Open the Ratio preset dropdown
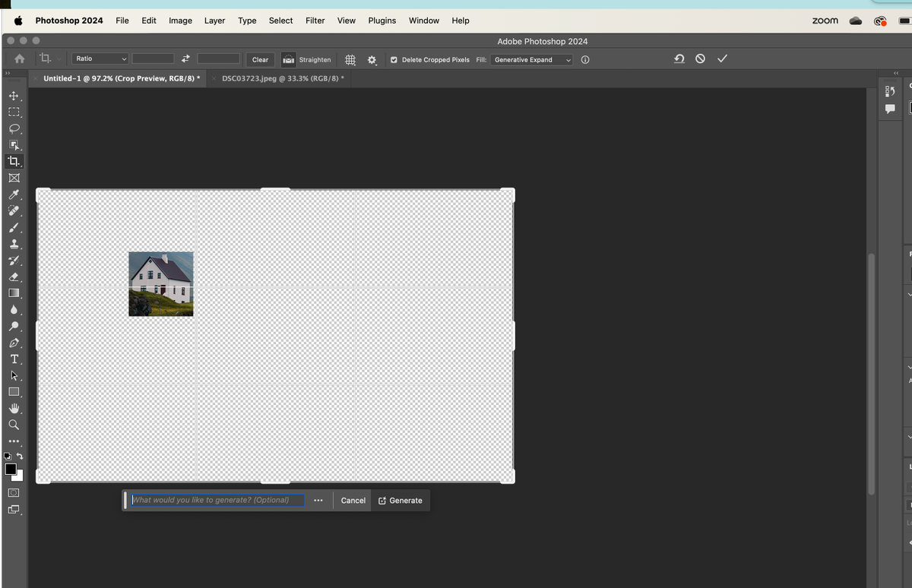This screenshot has height=588, width=912. pos(101,58)
